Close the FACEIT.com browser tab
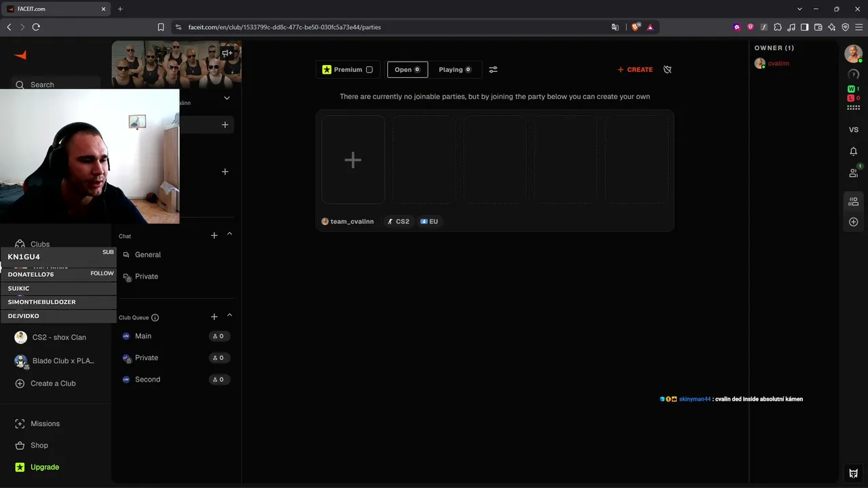Screen dimensions: 868x488 click(104, 9)
